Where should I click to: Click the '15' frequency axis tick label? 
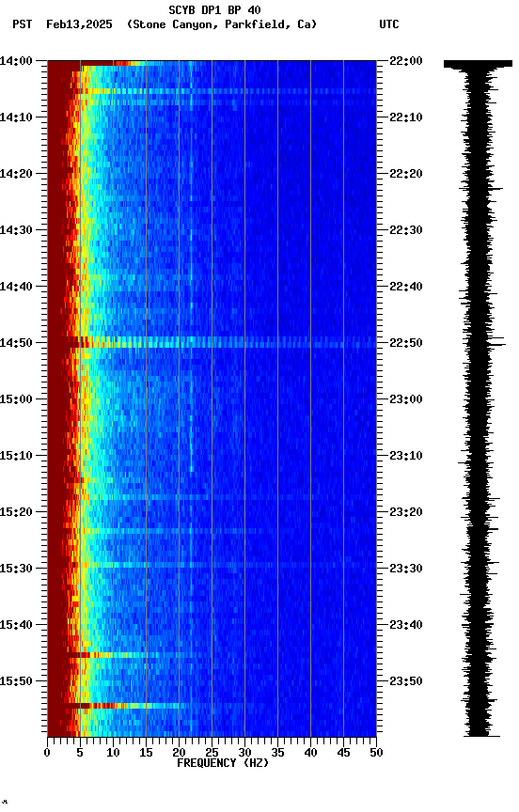(x=146, y=754)
